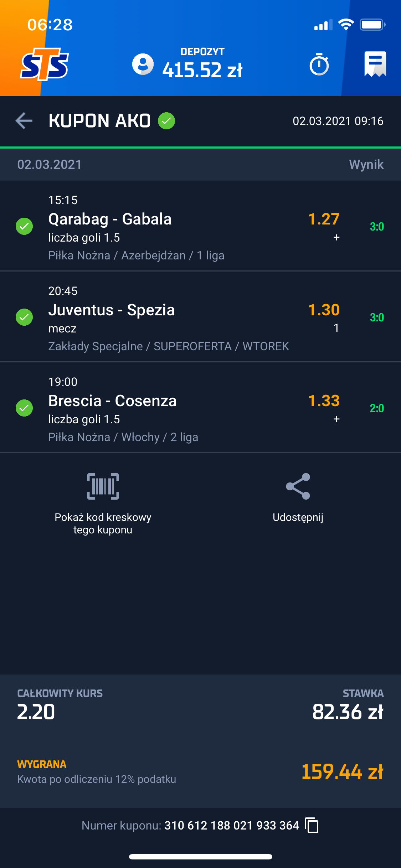Tap the 415.52 zł deposit balance
The width and height of the screenshot is (401, 868).
(x=202, y=70)
